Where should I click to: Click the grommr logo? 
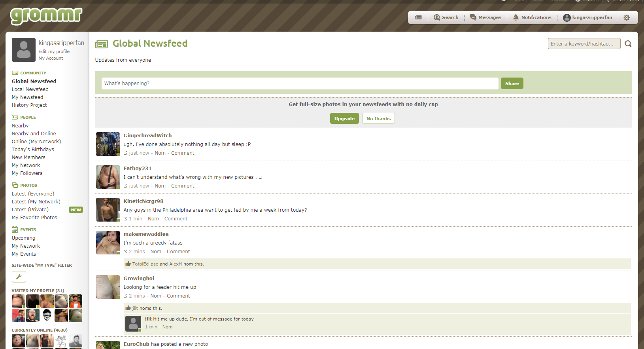46,16
